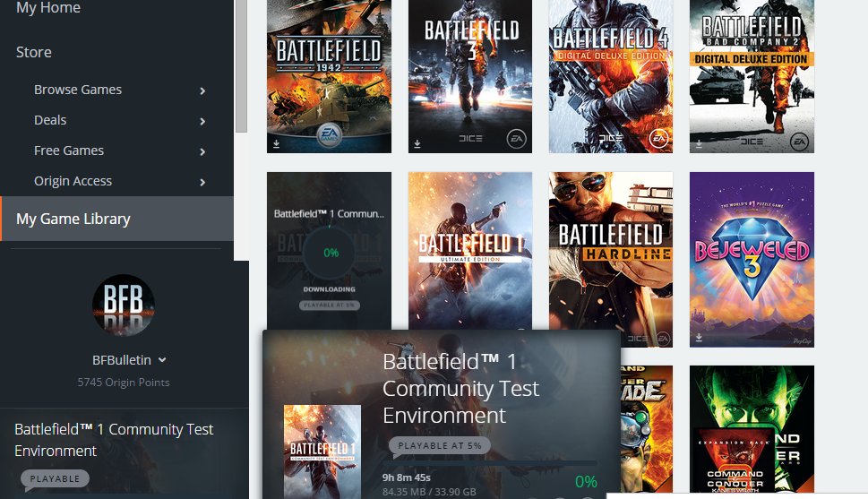This screenshot has width=868, height=499.
Task: Open My Game Library
Action: (116, 219)
